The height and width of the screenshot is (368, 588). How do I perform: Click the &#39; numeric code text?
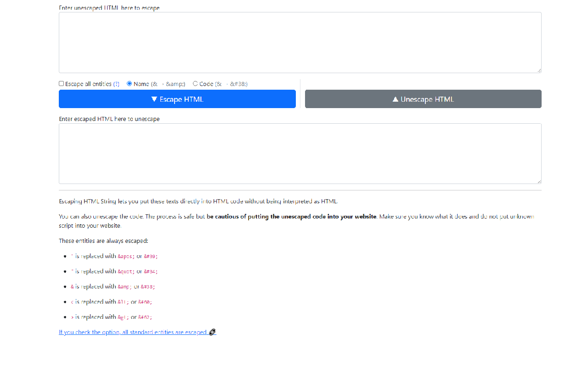click(x=151, y=256)
